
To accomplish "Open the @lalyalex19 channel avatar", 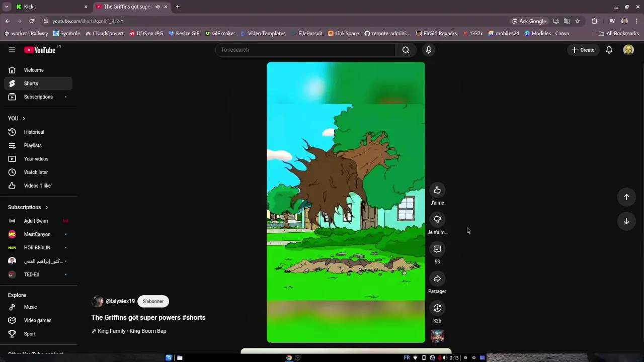I will pyautogui.click(x=97, y=301).
